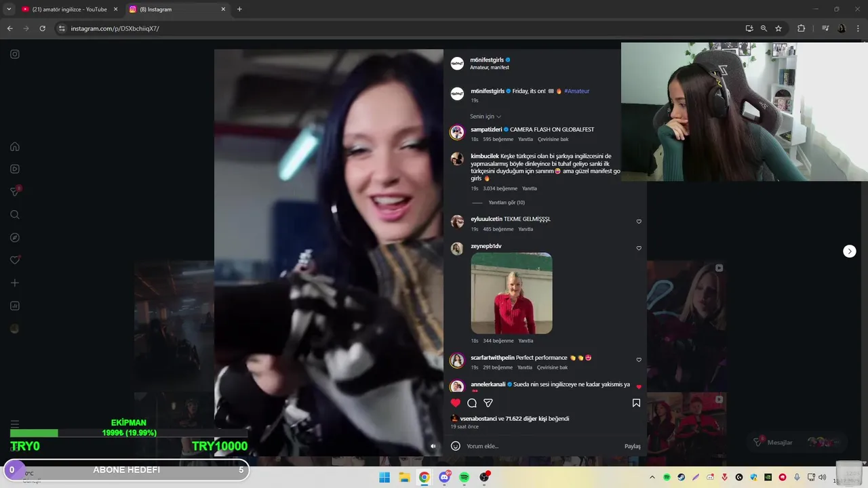Viewport: 868px width, 488px height.
Task: Share the post via the paper-plane icon
Action: tap(488, 403)
